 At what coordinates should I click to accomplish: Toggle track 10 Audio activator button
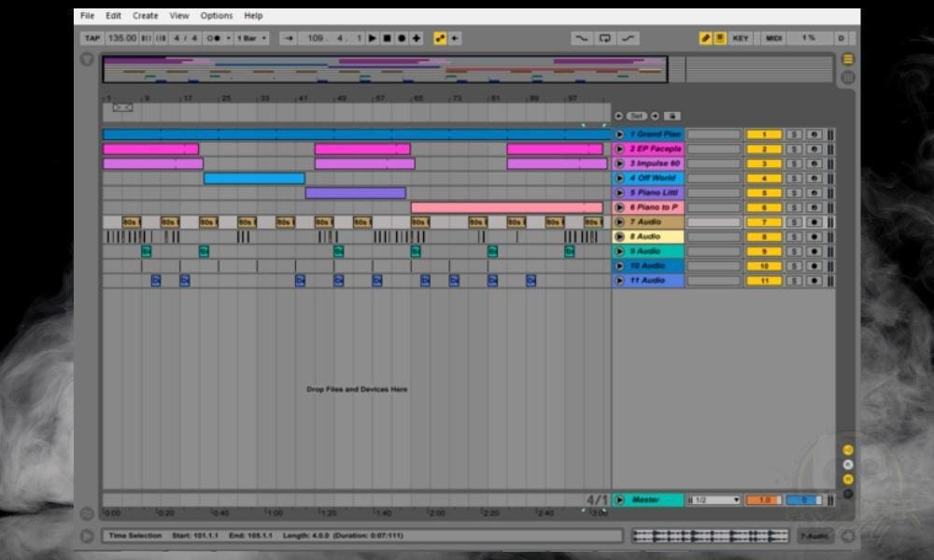(x=764, y=266)
